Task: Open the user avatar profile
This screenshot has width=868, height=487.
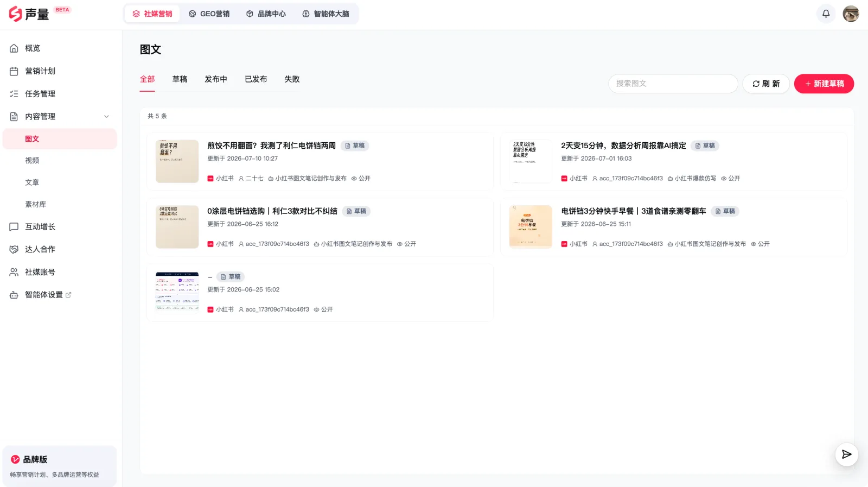Action: (x=851, y=14)
